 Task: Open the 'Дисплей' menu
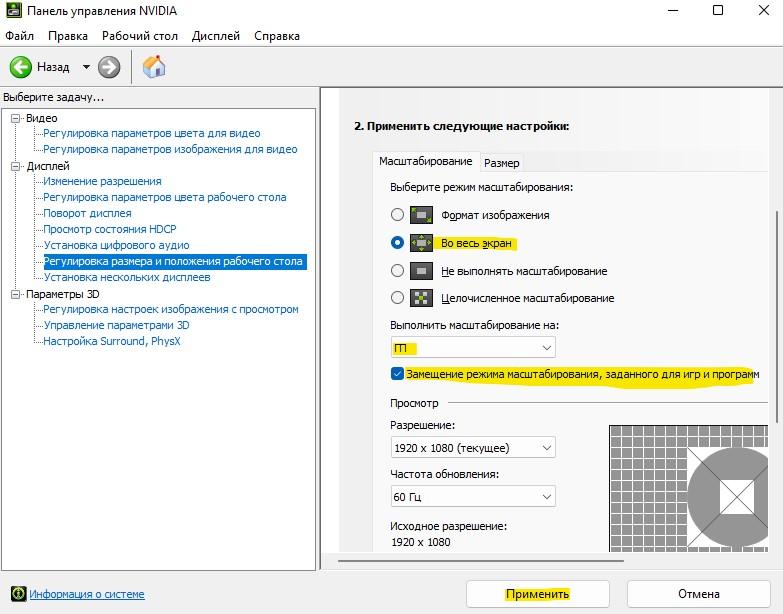[216, 36]
